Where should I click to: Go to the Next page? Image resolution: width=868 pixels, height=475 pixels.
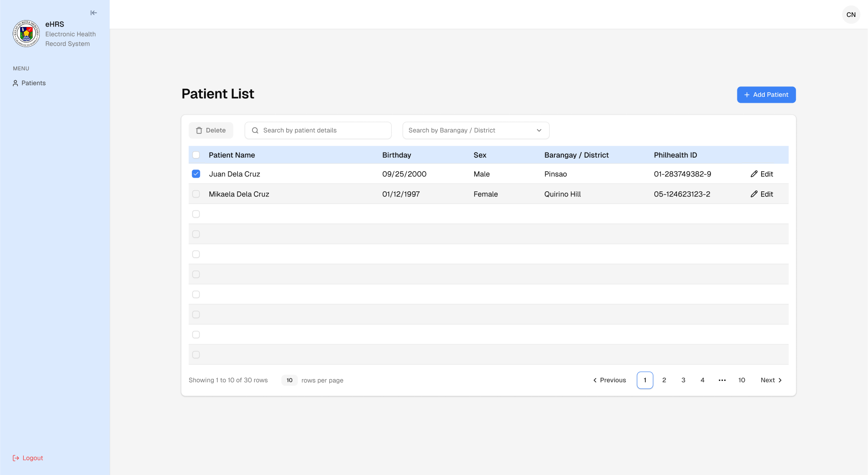771,380
